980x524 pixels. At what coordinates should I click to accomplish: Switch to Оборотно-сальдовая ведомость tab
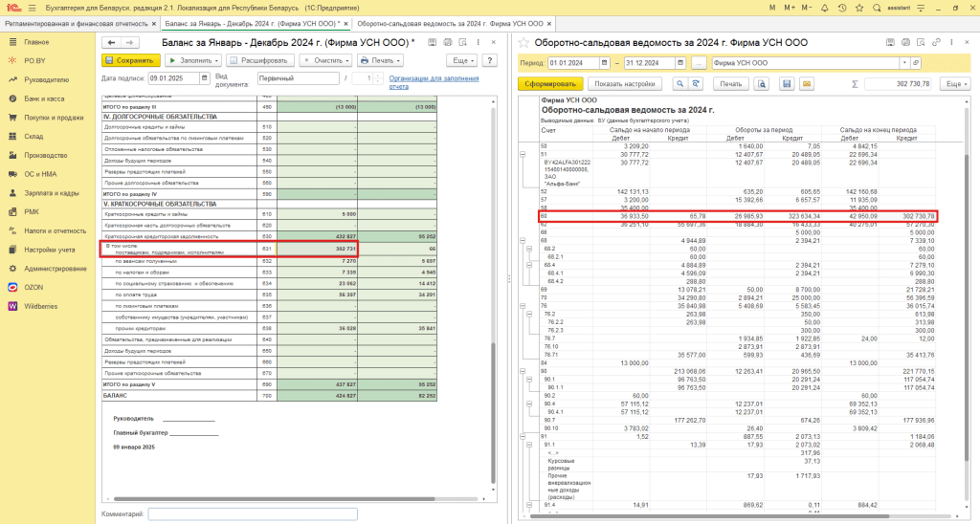point(450,24)
